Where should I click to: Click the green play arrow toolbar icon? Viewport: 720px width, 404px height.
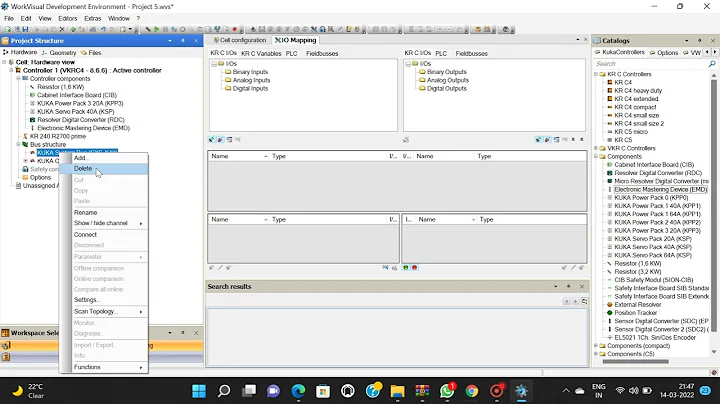pyautogui.click(x=157, y=29)
